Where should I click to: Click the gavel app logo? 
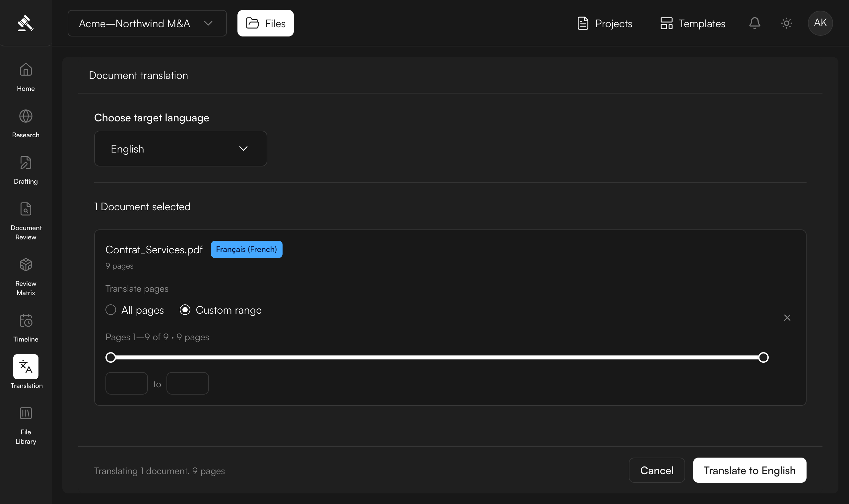26,23
